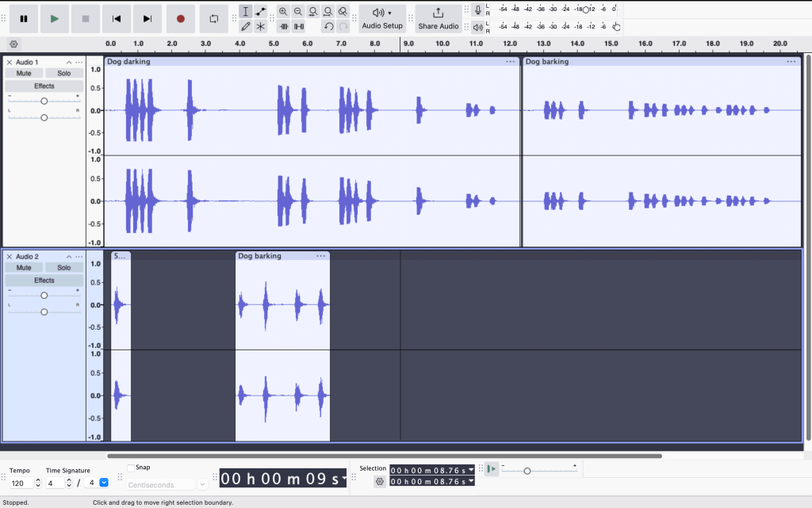Enable the Snap checkbox
Viewport: 812px width, 508px height.
coord(131,468)
